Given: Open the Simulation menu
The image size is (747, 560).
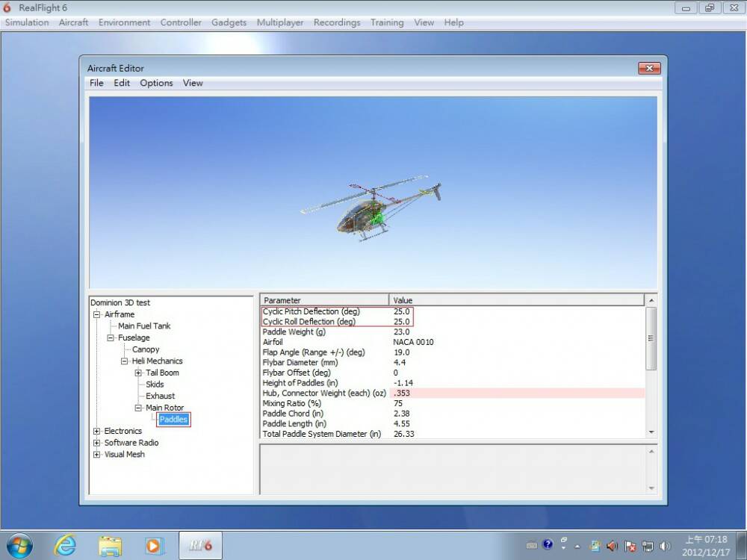Looking at the screenshot, I should pos(27,22).
